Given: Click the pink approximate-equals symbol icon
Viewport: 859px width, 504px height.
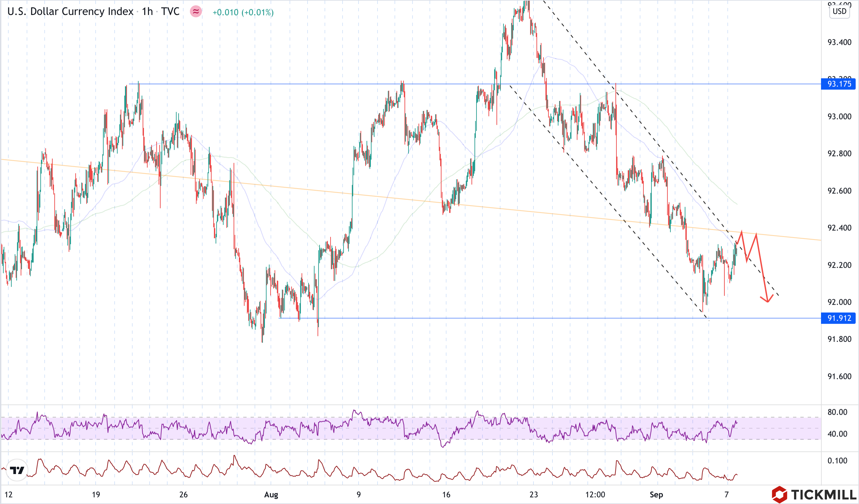Looking at the screenshot, I should click(x=196, y=12).
